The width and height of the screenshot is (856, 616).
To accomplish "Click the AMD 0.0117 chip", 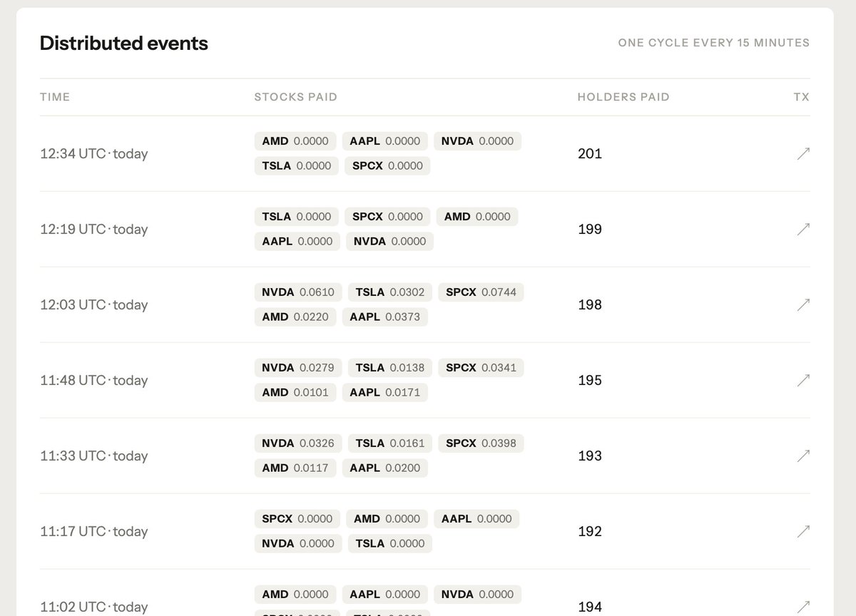I will tap(295, 468).
